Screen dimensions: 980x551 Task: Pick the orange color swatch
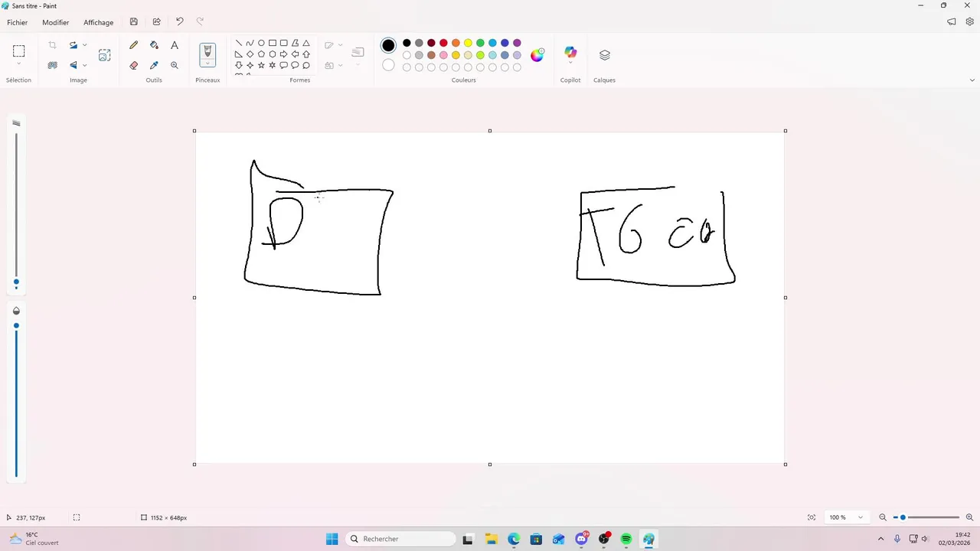[456, 43]
